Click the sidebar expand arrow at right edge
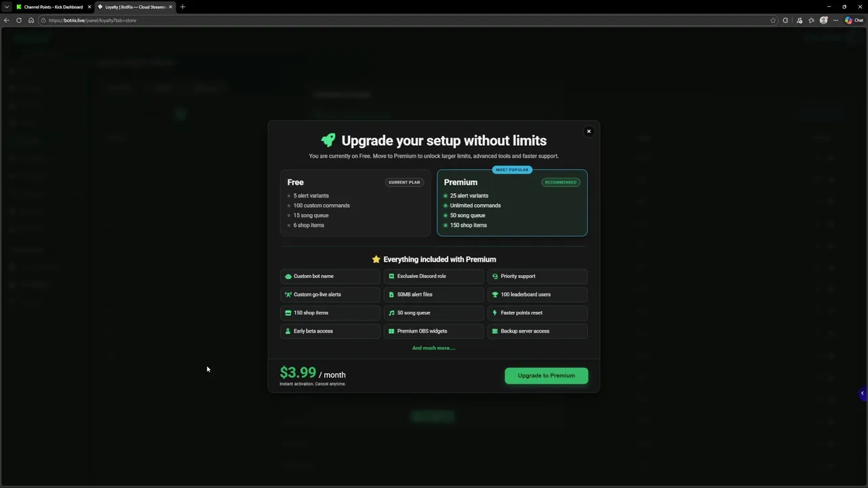The height and width of the screenshot is (488, 868). [863, 393]
